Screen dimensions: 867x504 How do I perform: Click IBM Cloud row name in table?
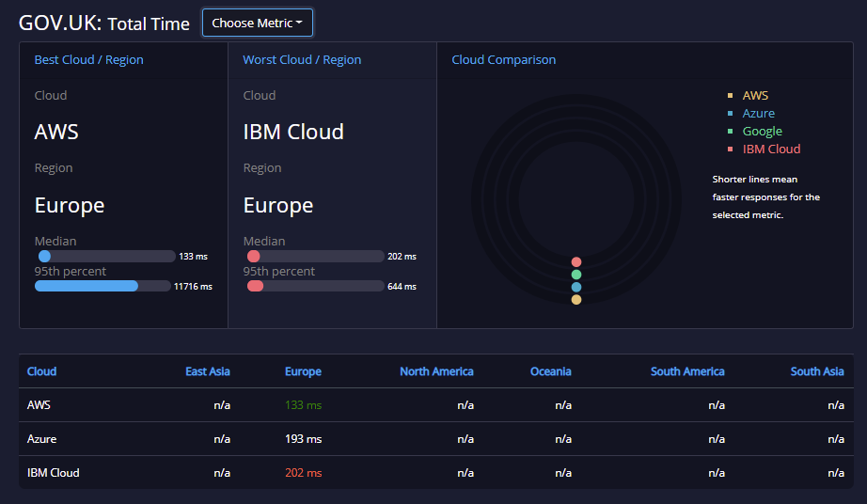click(x=53, y=472)
